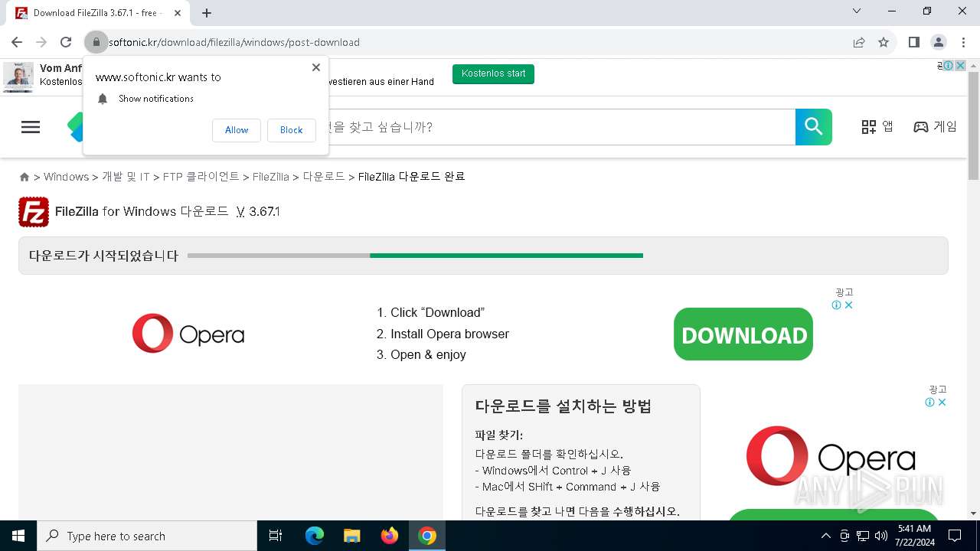
Task: Open the Chrome profile icon
Action: tap(938, 42)
